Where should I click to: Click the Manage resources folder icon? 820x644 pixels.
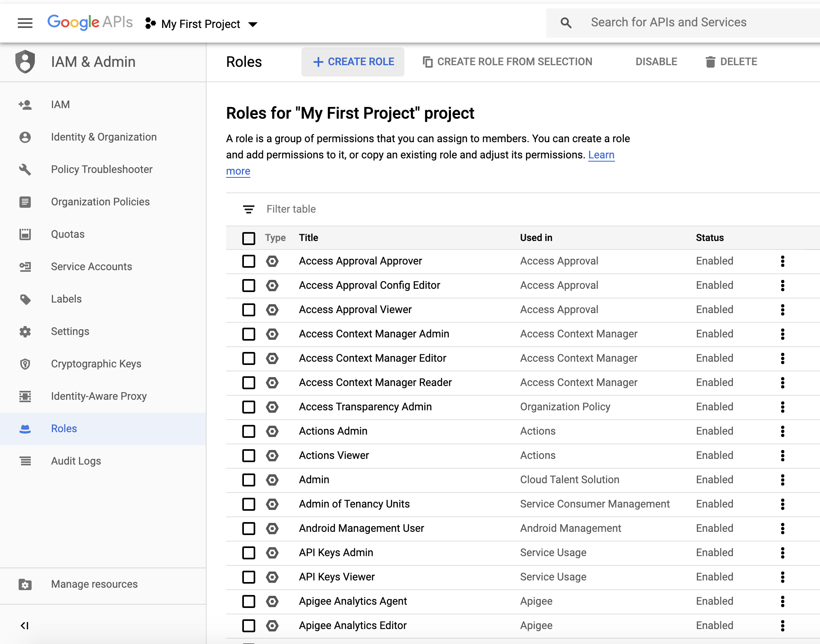(x=25, y=584)
